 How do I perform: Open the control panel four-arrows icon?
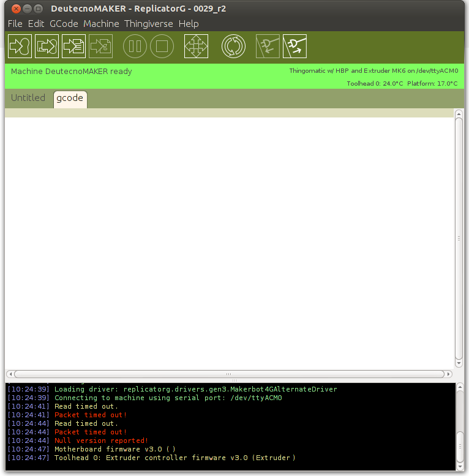click(196, 46)
